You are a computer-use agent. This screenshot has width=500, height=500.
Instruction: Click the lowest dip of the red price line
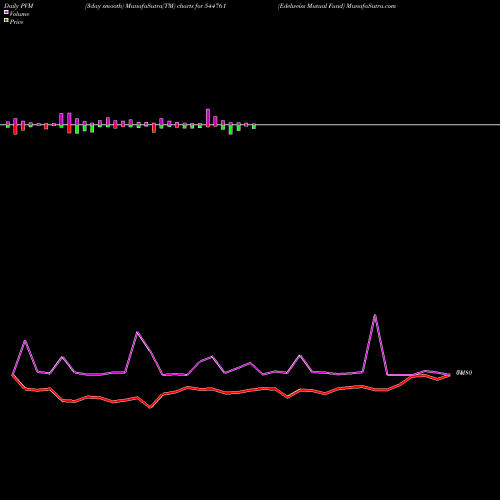[x=150, y=407]
